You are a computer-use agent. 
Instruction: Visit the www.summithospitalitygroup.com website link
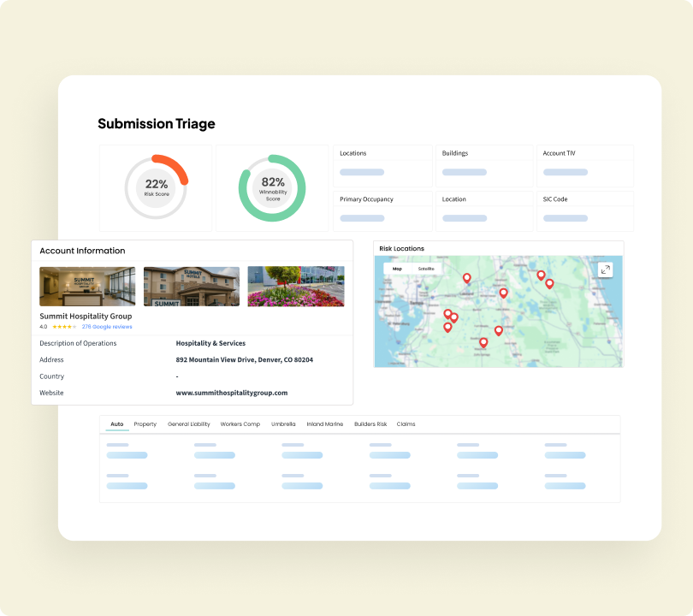point(231,393)
